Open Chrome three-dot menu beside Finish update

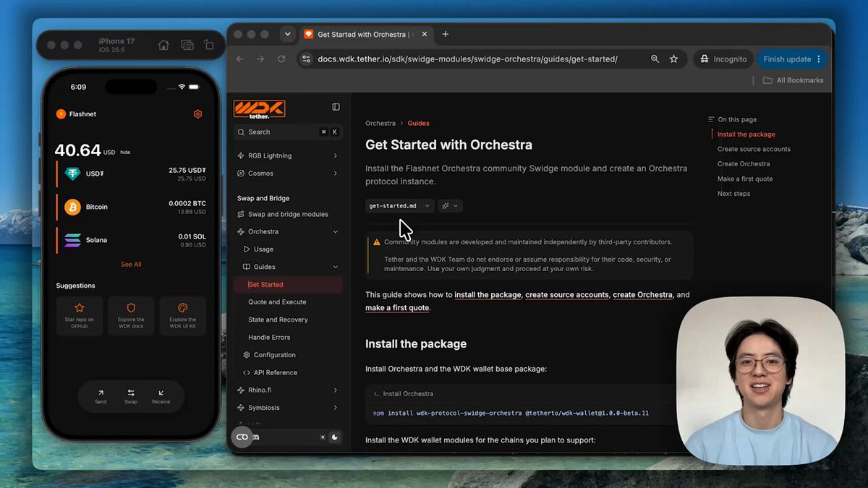tap(819, 59)
